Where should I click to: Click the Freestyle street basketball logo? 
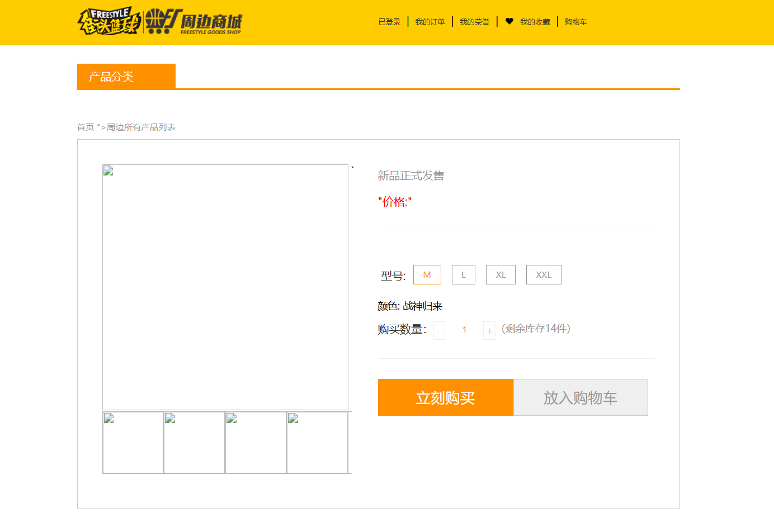pos(108,21)
